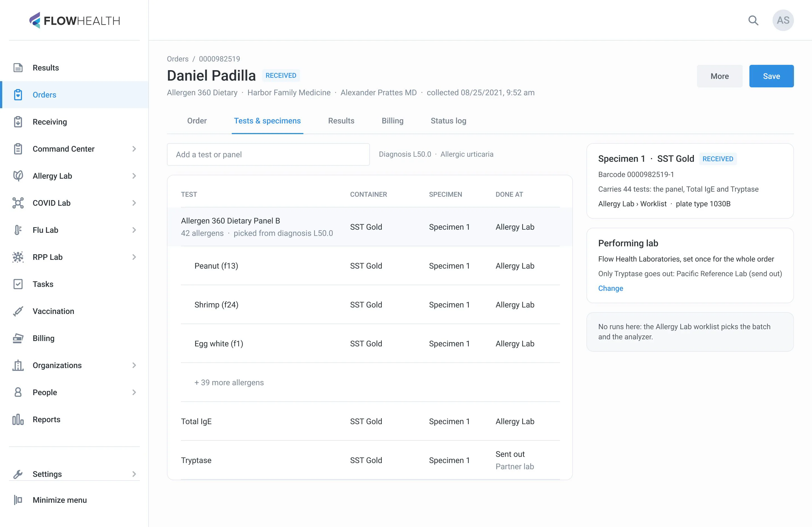812x527 pixels.
Task: Click the People person icon
Action: [18, 392]
